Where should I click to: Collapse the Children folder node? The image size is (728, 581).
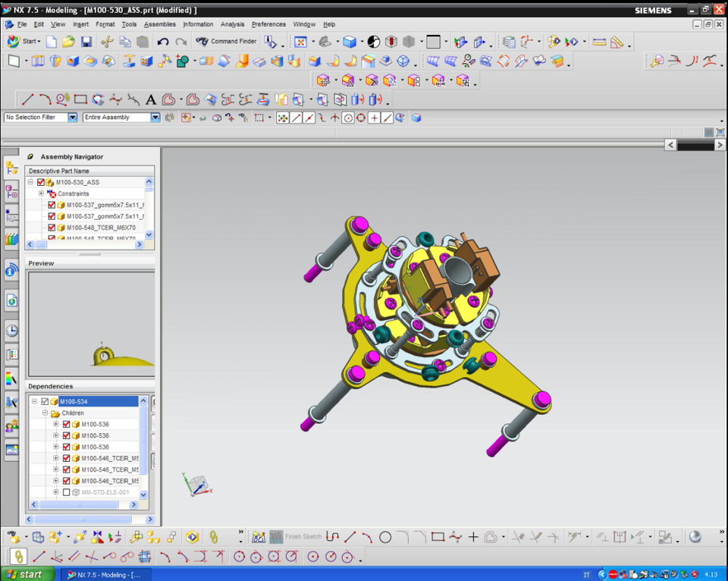(45, 413)
